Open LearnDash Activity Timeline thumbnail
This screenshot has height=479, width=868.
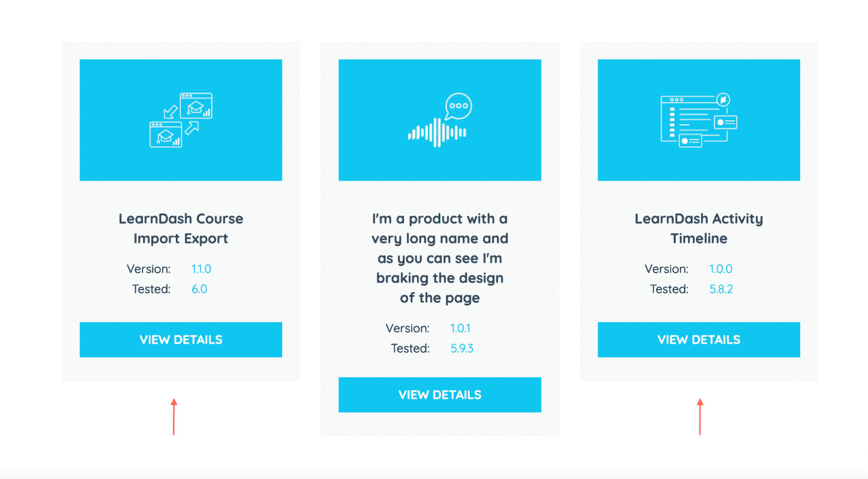click(699, 120)
